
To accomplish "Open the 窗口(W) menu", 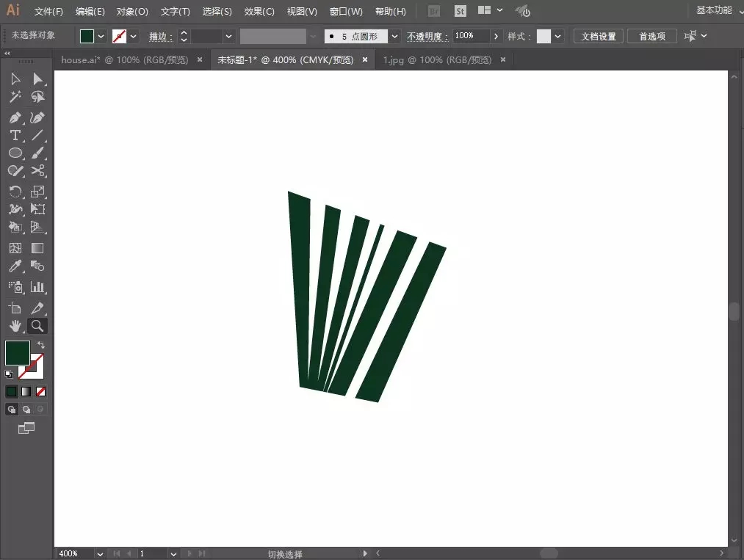I will point(346,12).
